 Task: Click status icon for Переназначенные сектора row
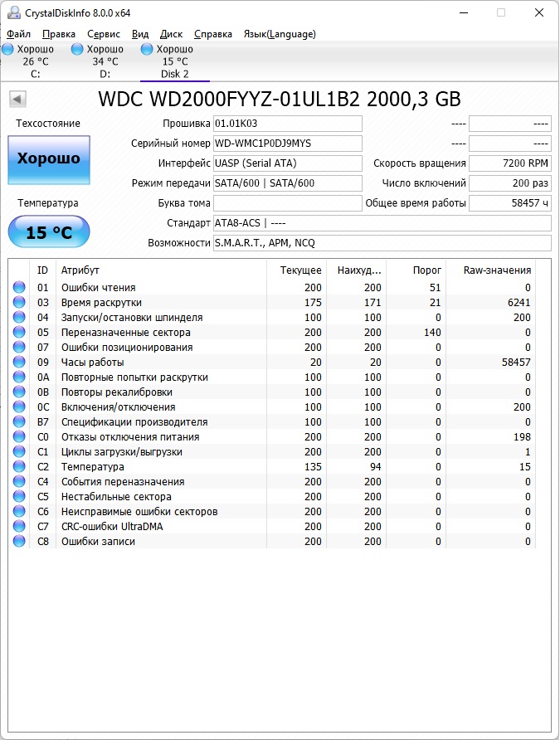click(x=19, y=332)
